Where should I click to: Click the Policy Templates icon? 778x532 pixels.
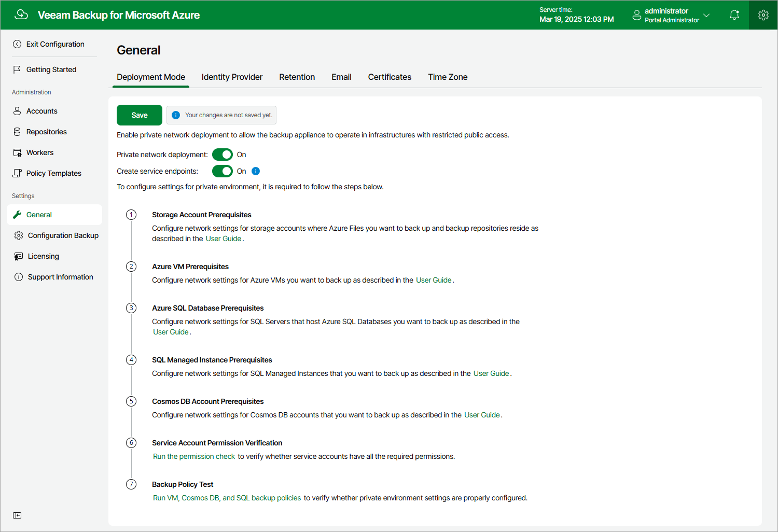click(x=17, y=173)
